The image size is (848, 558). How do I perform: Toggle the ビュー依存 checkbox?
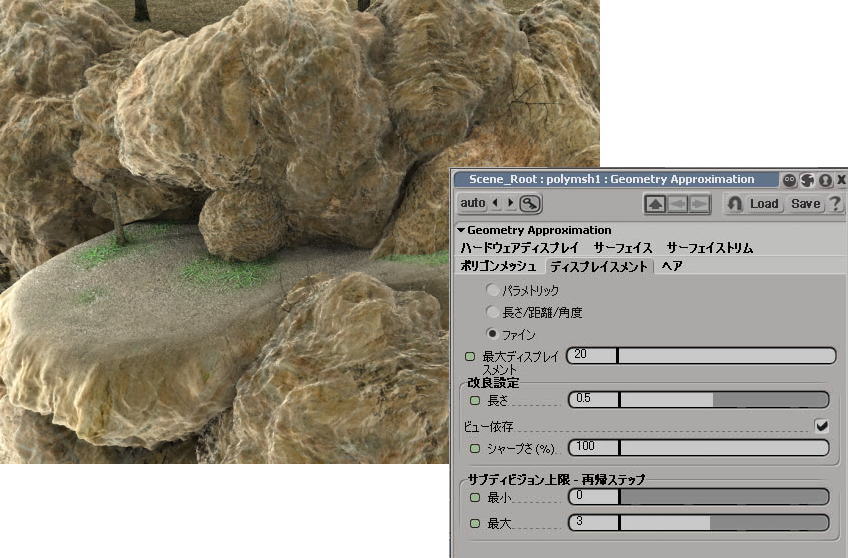click(x=822, y=426)
